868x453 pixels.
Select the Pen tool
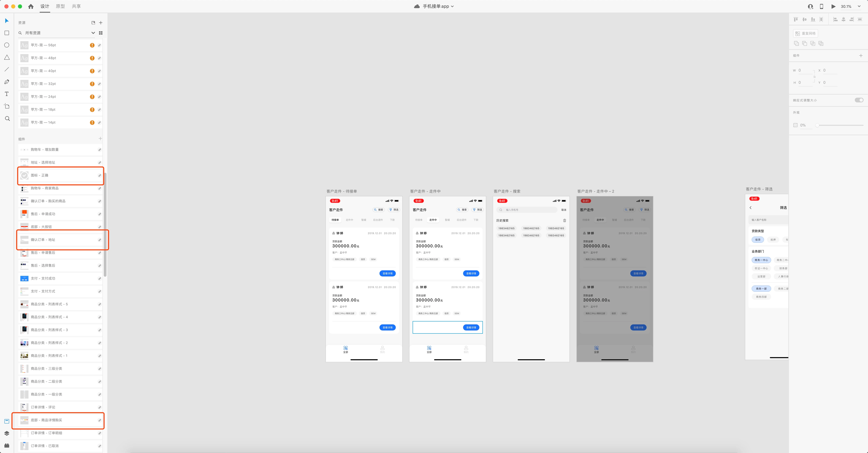7,82
